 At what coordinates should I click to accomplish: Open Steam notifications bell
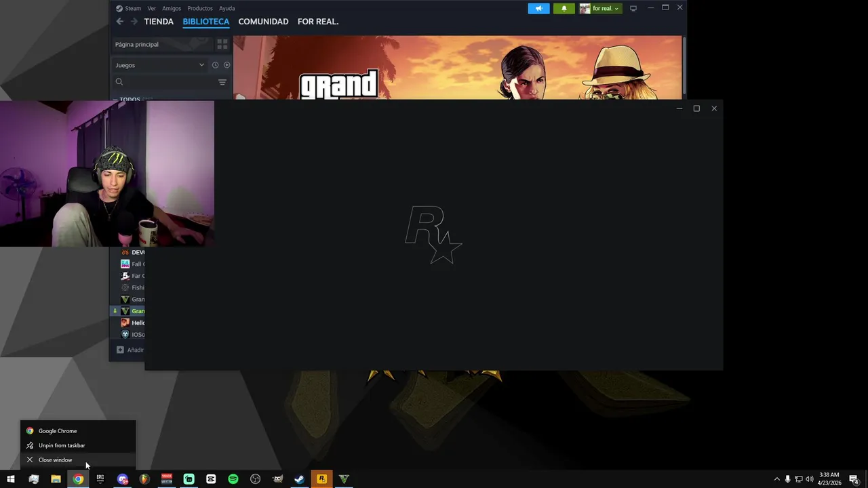point(564,8)
